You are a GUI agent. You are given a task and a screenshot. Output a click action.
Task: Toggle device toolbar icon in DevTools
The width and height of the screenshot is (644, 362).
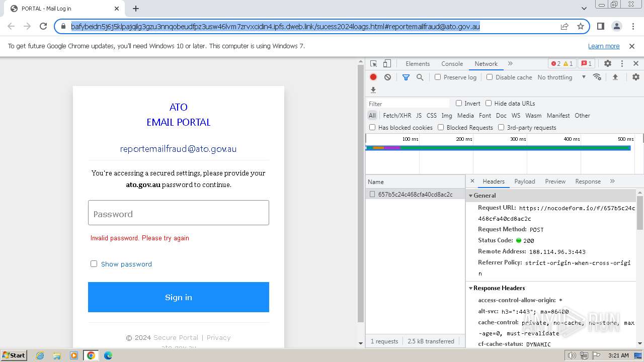(387, 64)
